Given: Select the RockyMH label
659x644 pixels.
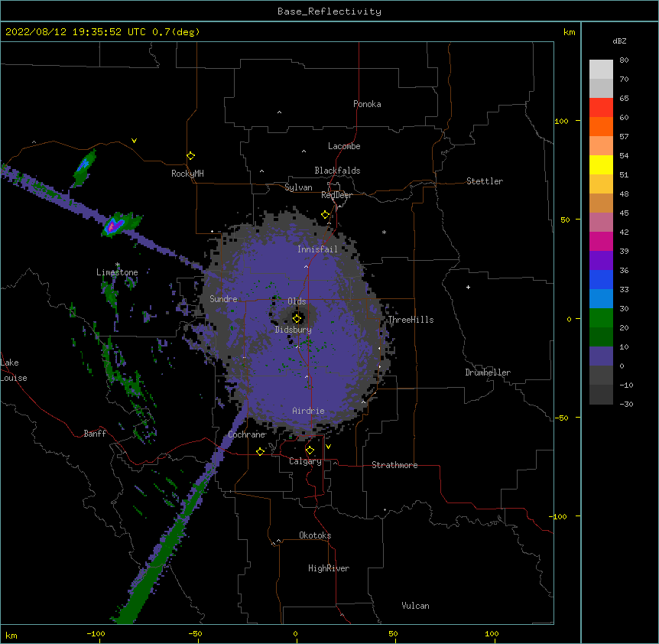Looking at the screenshot, I should coord(187,174).
